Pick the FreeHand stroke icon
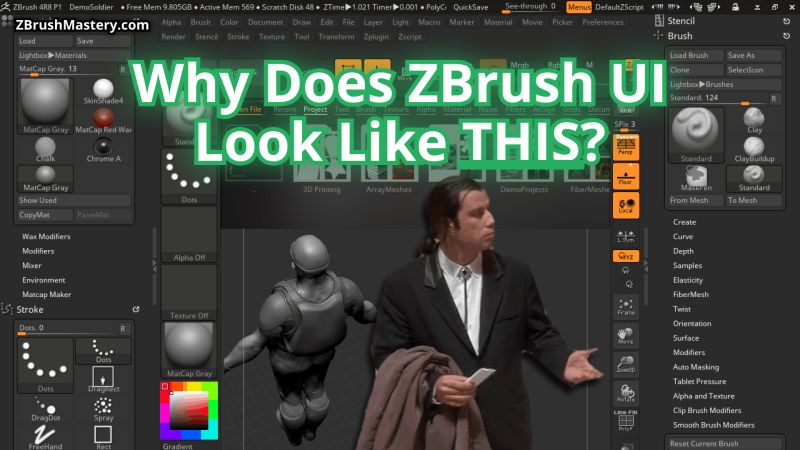800x450 pixels. coord(45,437)
